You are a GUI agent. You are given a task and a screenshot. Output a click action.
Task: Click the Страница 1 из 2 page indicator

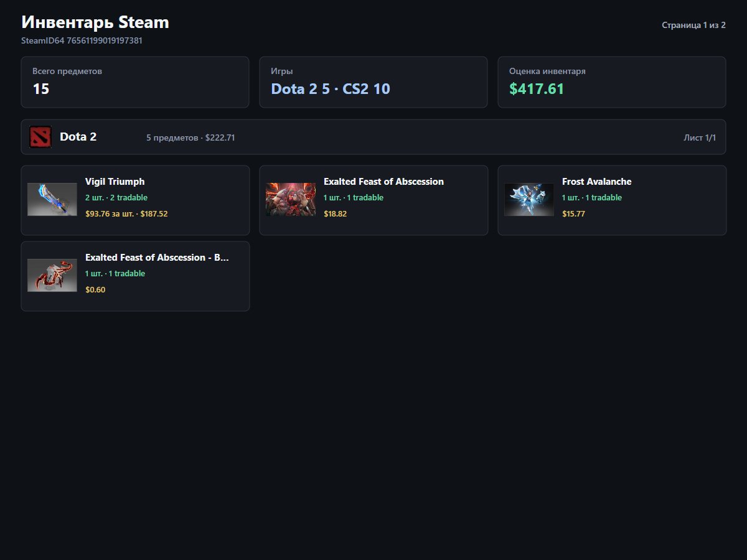pos(693,26)
